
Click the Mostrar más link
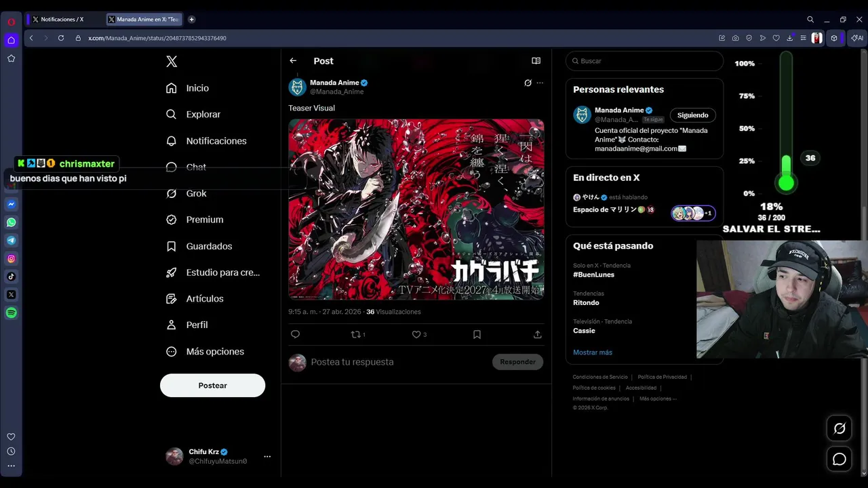(x=593, y=352)
